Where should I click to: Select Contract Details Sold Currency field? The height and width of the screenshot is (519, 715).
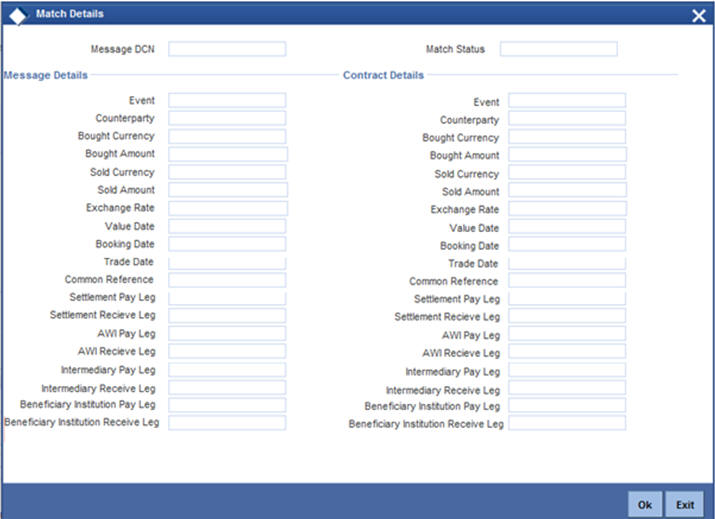567,172
